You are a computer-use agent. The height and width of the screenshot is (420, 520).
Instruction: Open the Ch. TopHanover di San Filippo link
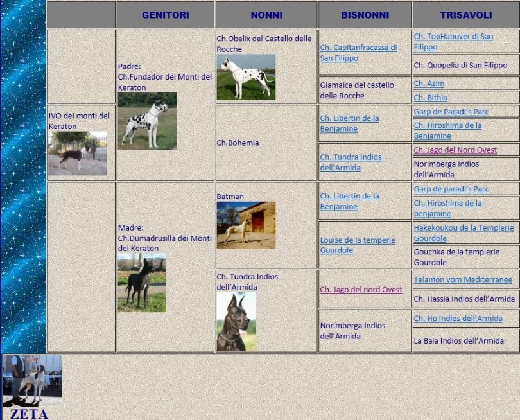tap(453, 42)
